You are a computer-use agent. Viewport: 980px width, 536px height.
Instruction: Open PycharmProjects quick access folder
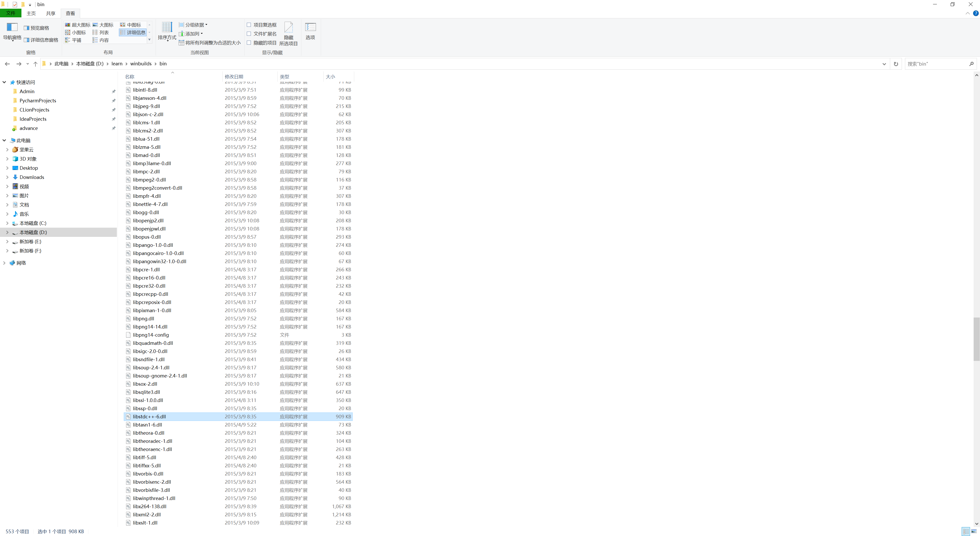(x=38, y=101)
